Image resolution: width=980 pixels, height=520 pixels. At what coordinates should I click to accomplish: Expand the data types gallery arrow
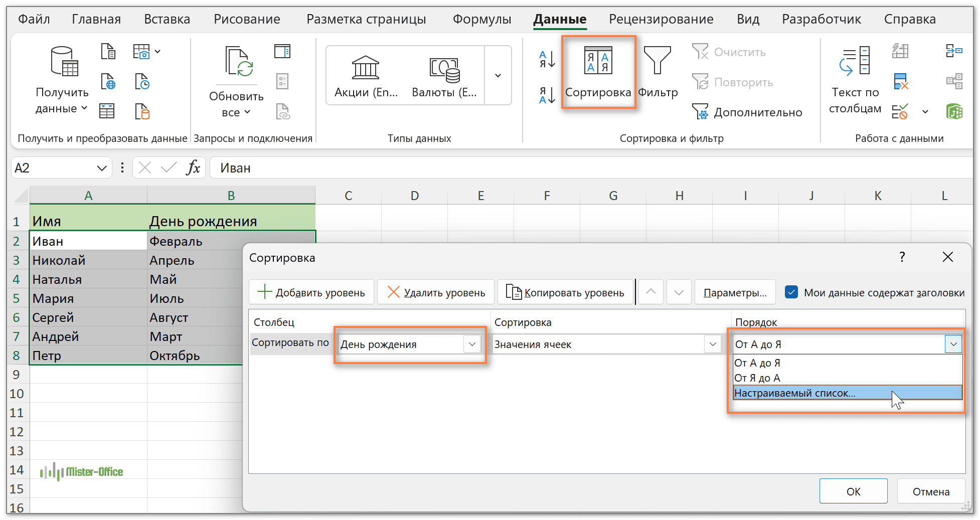coord(498,76)
